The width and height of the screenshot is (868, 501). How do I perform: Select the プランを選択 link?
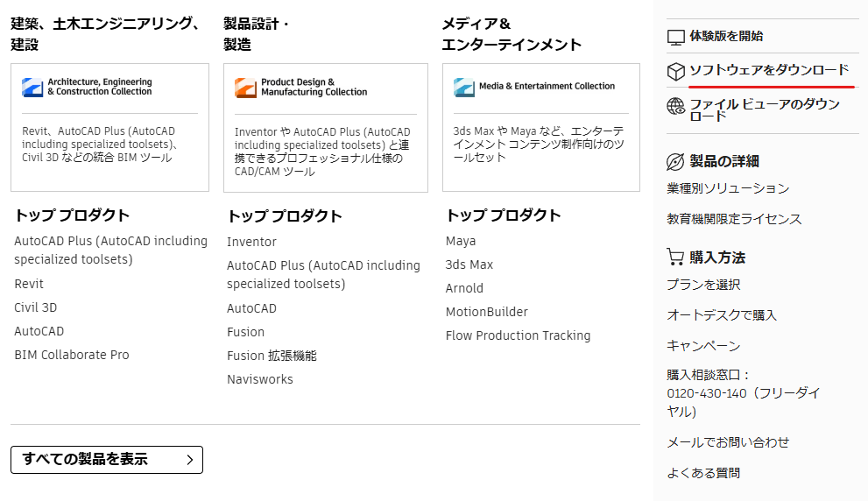point(703,285)
